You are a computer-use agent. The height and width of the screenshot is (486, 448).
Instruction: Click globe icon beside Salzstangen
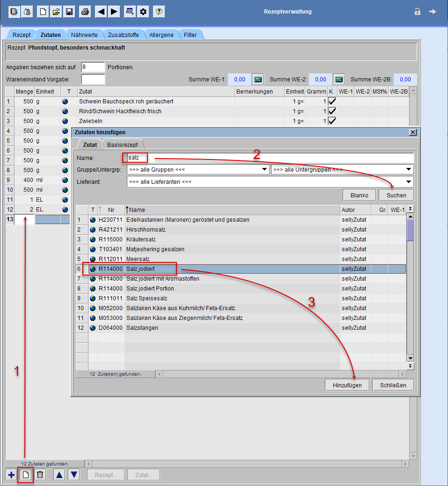coord(93,328)
